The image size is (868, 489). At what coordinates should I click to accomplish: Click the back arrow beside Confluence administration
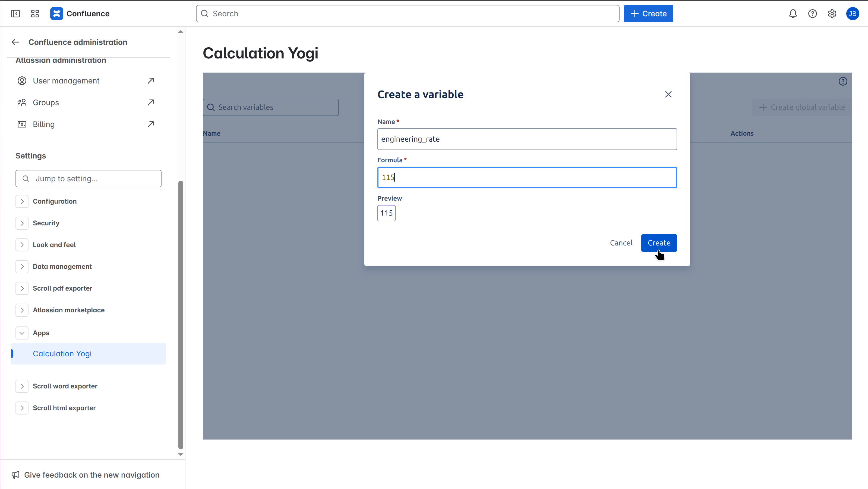(15, 42)
